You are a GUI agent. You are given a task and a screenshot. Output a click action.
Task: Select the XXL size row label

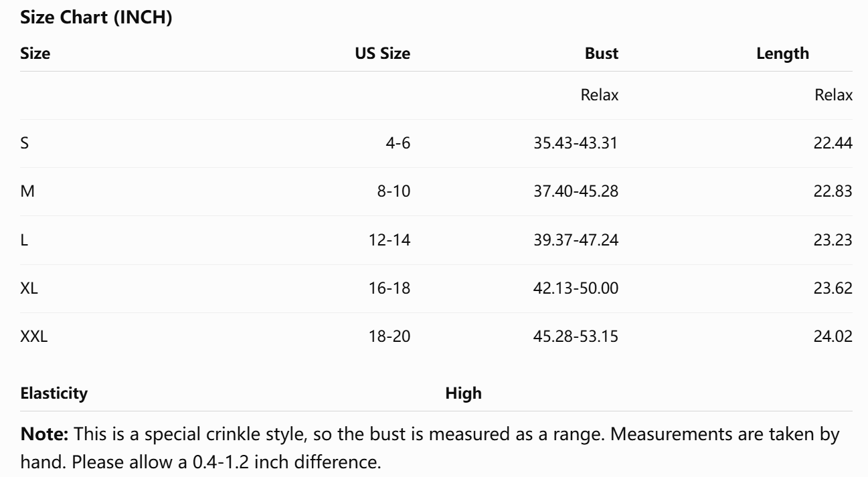pyautogui.click(x=34, y=336)
